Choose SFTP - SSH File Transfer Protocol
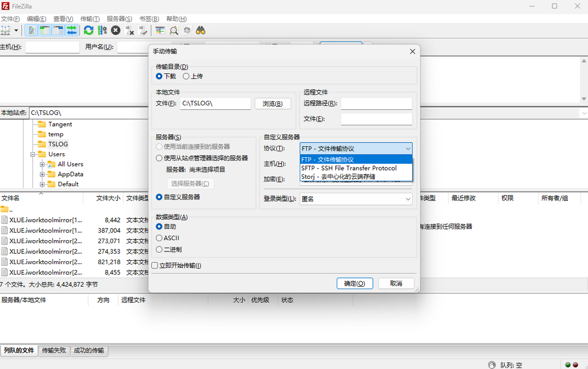This screenshot has width=588, height=369. [356, 168]
